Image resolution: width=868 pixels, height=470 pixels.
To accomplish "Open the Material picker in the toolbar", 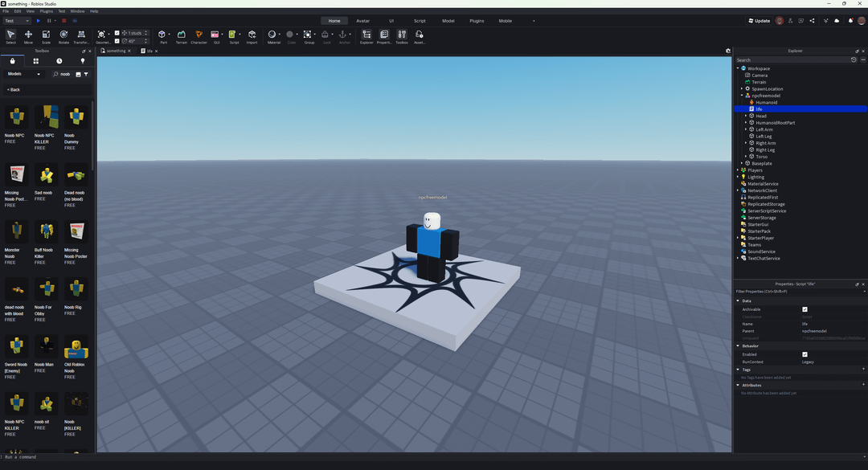I will click(x=272, y=35).
